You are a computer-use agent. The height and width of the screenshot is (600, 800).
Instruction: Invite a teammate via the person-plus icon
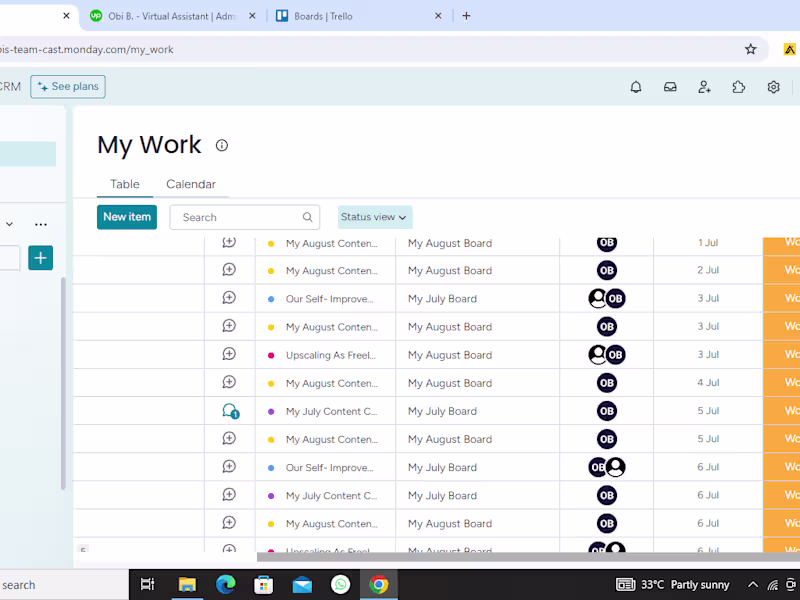coord(704,87)
